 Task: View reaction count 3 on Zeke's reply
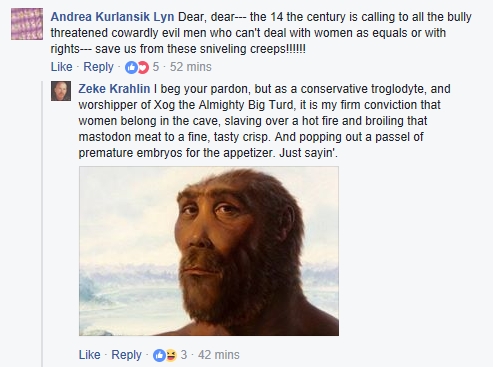pos(184,355)
